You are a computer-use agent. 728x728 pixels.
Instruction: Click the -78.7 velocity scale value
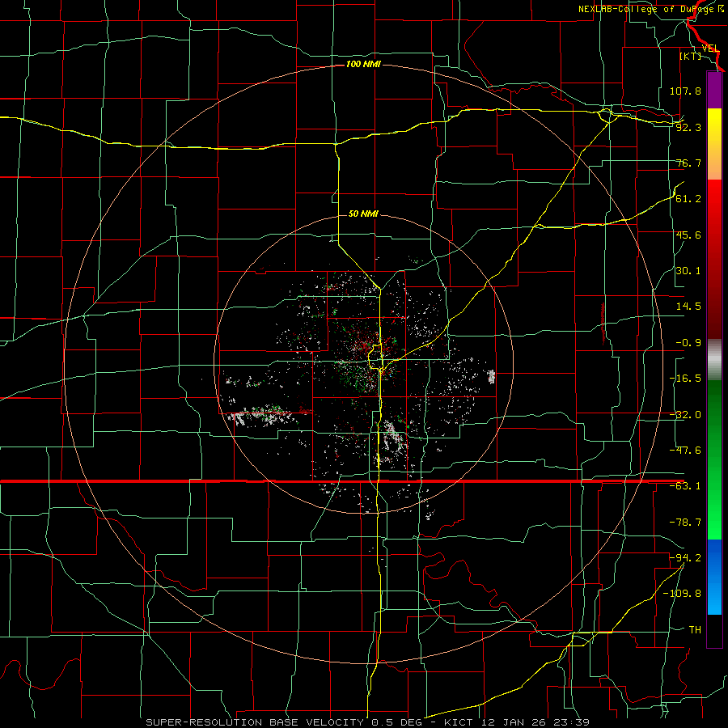[x=685, y=523]
